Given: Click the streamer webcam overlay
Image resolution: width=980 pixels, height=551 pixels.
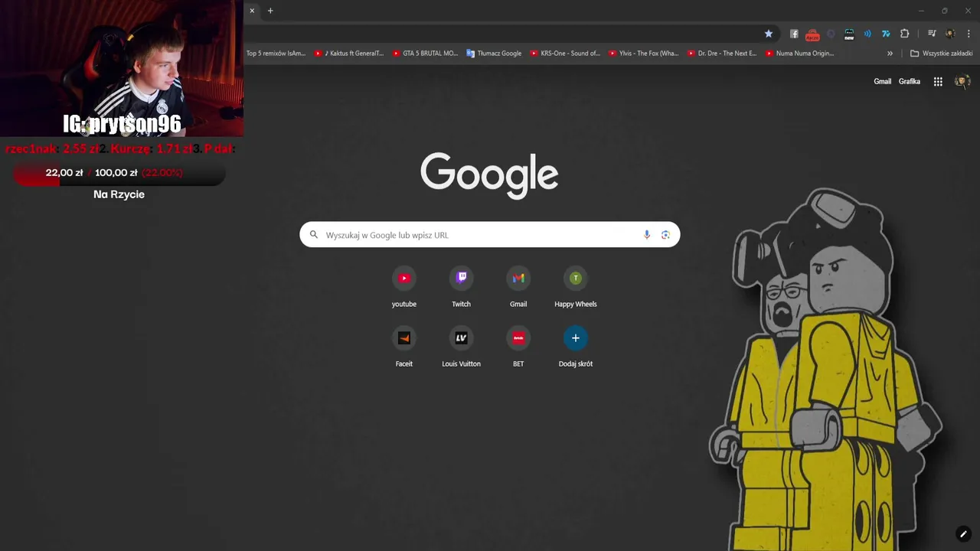Looking at the screenshot, I should pos(122,68).
